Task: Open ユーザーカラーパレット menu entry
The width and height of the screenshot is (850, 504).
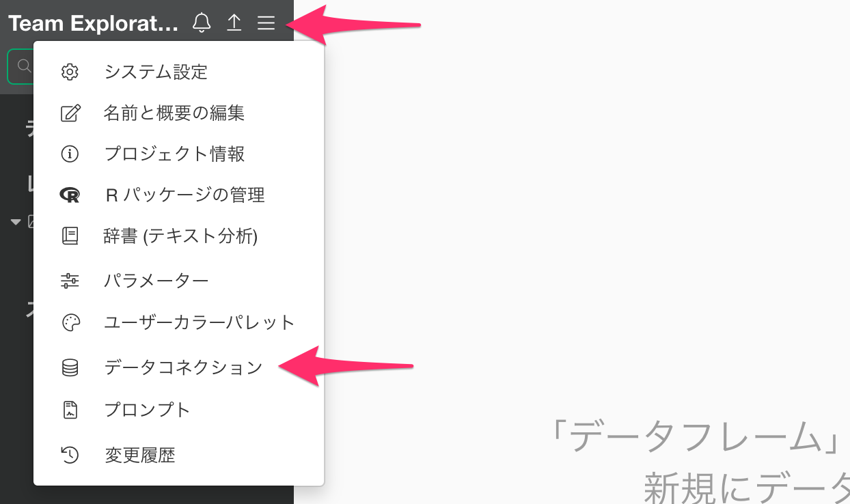Action: [179, 322]
